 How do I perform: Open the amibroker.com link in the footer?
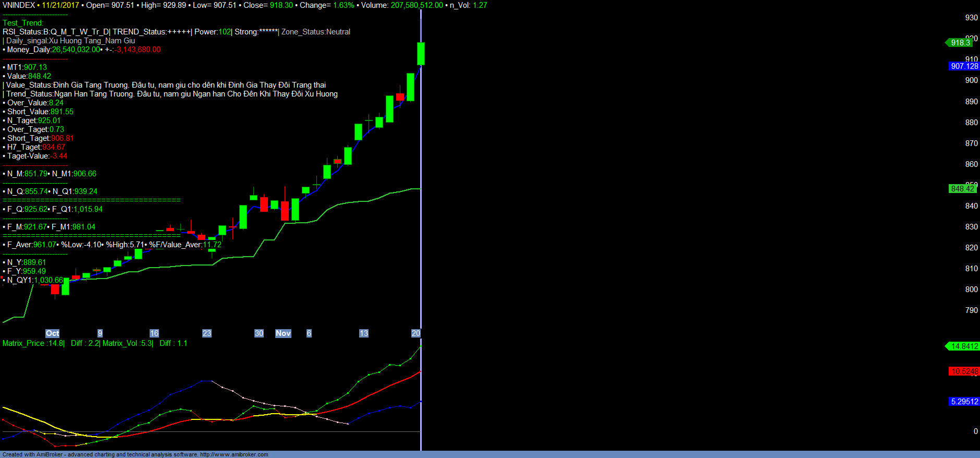pyautogui.click(x=234, y=454)
